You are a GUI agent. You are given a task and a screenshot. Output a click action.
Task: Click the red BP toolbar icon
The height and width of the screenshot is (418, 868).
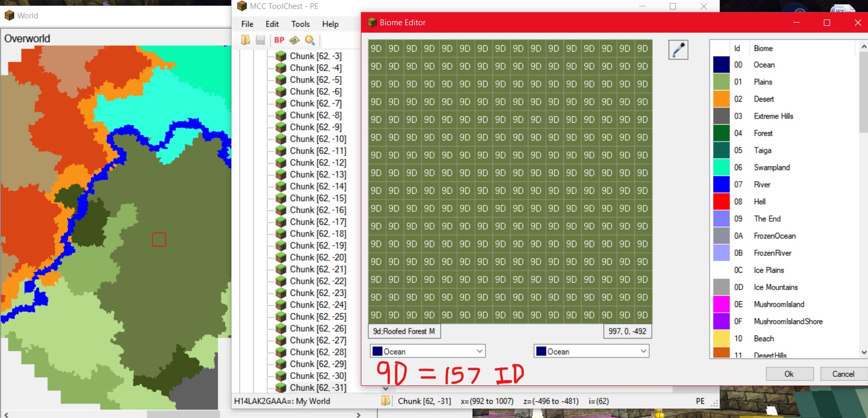[279, 40]
